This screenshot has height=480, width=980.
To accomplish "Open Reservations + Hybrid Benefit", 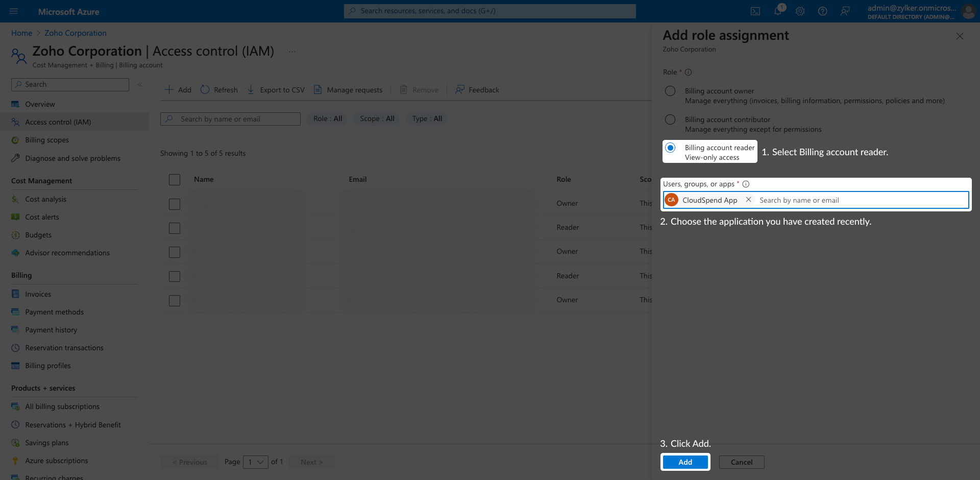I will [74, 425].
